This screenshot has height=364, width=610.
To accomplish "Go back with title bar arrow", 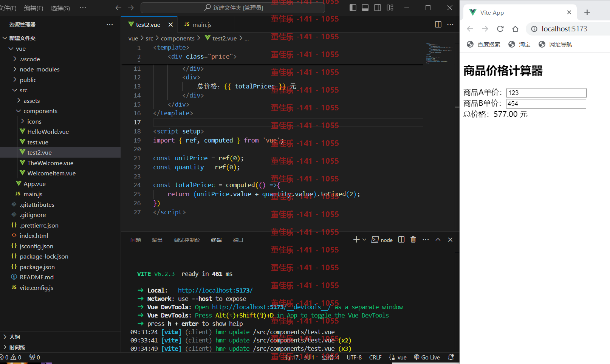I will coord(118,8).
